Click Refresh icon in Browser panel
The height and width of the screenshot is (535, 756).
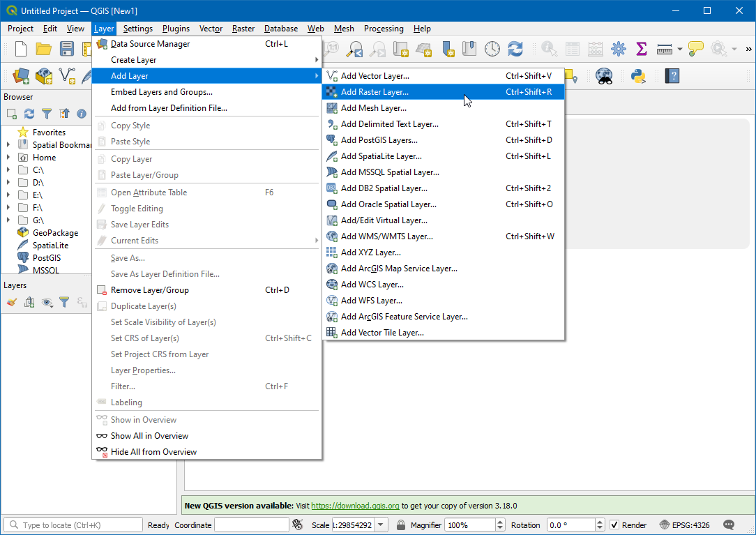point(29,114)
